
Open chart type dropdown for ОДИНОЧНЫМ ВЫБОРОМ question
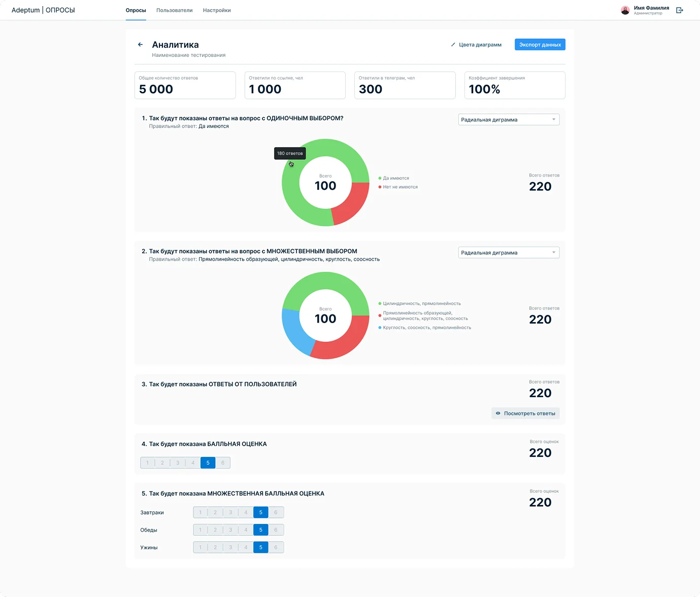click(509, 120)
